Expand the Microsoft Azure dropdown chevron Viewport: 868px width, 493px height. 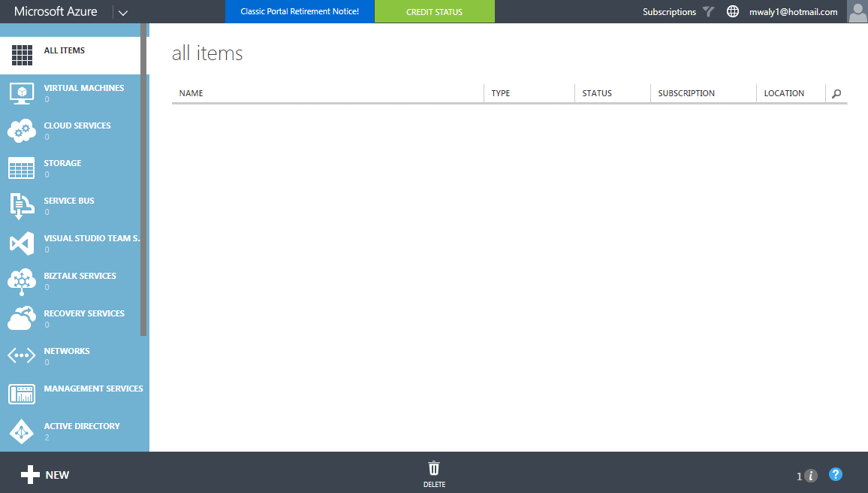123,13
